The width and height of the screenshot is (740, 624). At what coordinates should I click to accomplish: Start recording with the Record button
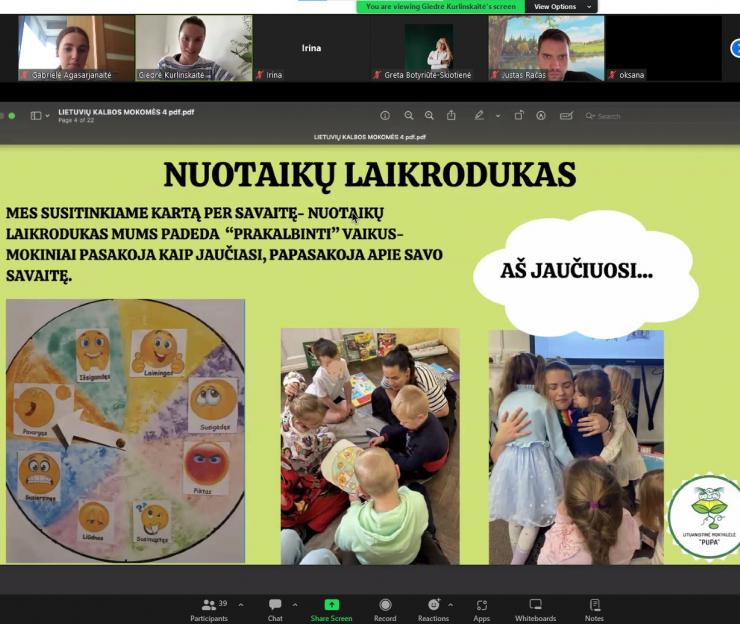385,610
